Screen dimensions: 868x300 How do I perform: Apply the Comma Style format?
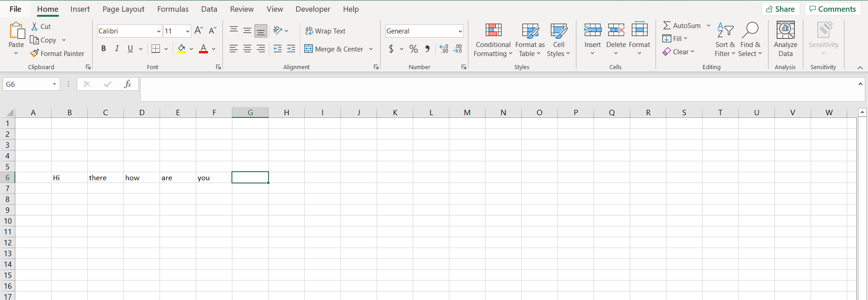point(427,49)
